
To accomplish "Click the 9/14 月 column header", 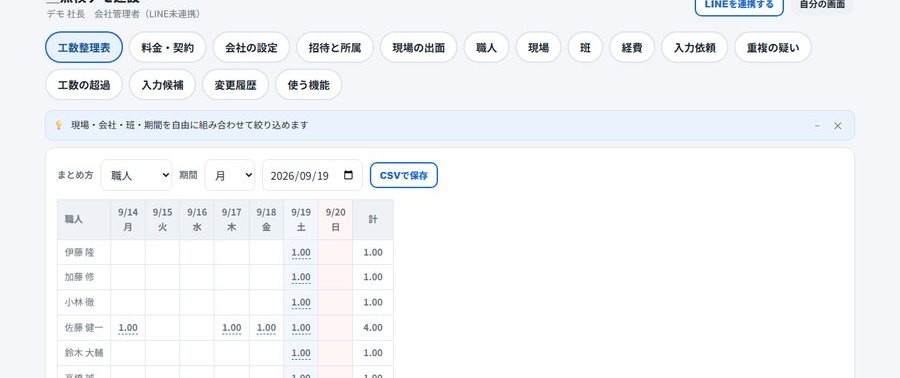I will click(128, 220).
